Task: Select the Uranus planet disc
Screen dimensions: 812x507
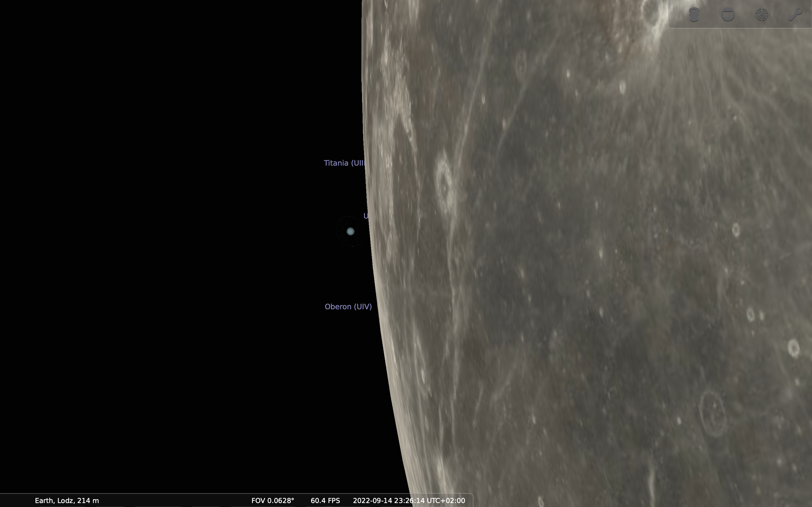Action: click(x=350, y=231)
